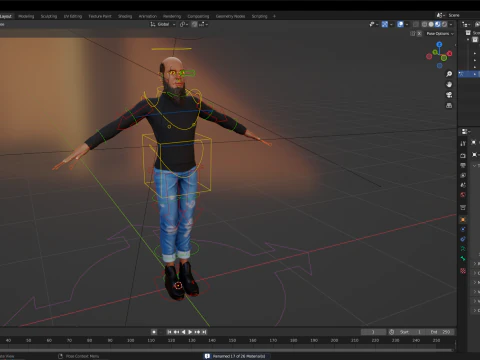The height and width of the screenshot is (360, 480).
Task: Open the Rendering workspace tab
Action: tap(172, 16)
